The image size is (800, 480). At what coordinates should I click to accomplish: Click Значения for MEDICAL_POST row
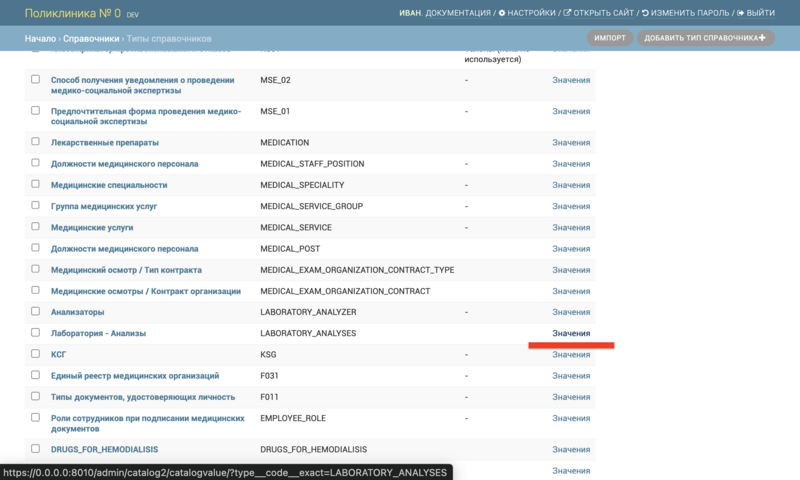[571, 249]
